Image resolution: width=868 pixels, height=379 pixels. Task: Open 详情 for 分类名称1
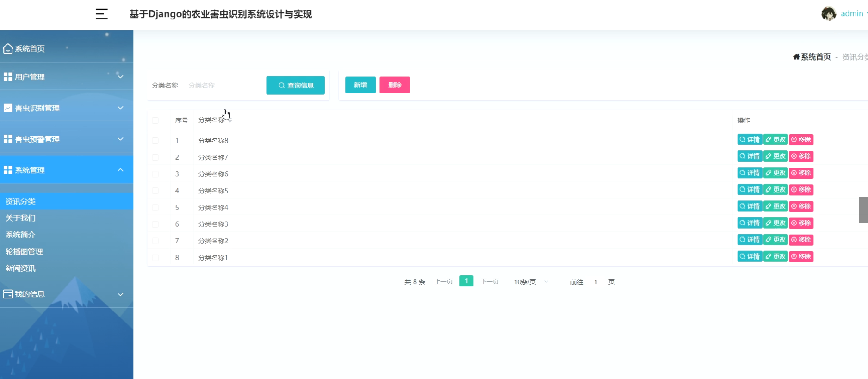coord(750,256)
